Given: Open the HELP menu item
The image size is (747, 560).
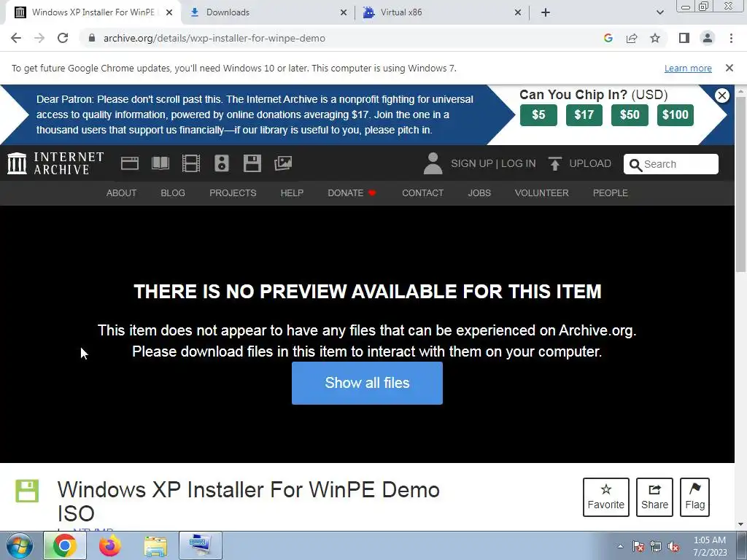Looking at the screenshot, I should click(x=292, y=192).
